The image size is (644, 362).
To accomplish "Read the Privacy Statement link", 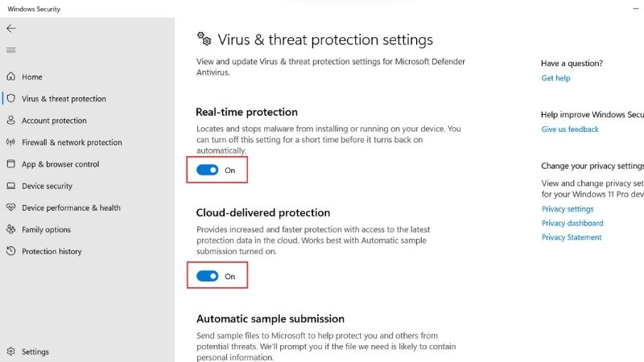I will coord(572,237).
